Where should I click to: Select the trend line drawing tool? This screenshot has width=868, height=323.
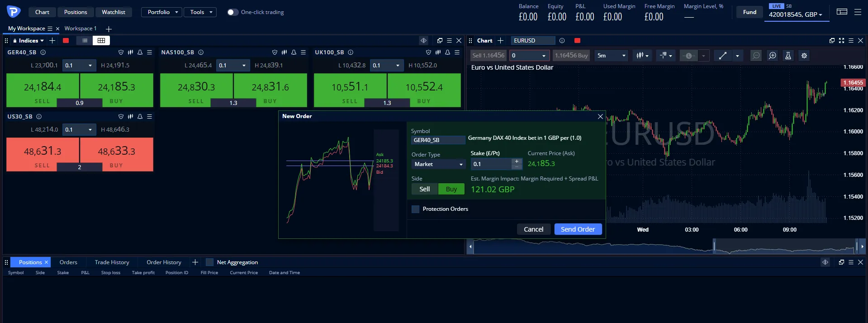[723, 56]
